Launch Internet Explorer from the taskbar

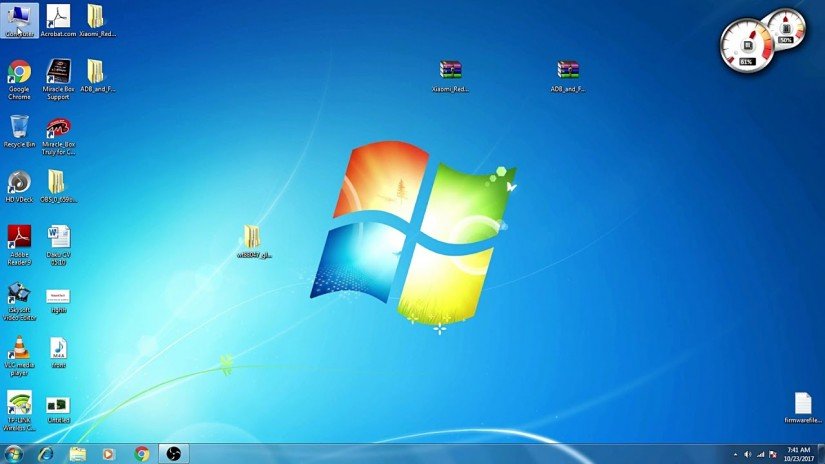pyautogui.click(x=46, y=453)
